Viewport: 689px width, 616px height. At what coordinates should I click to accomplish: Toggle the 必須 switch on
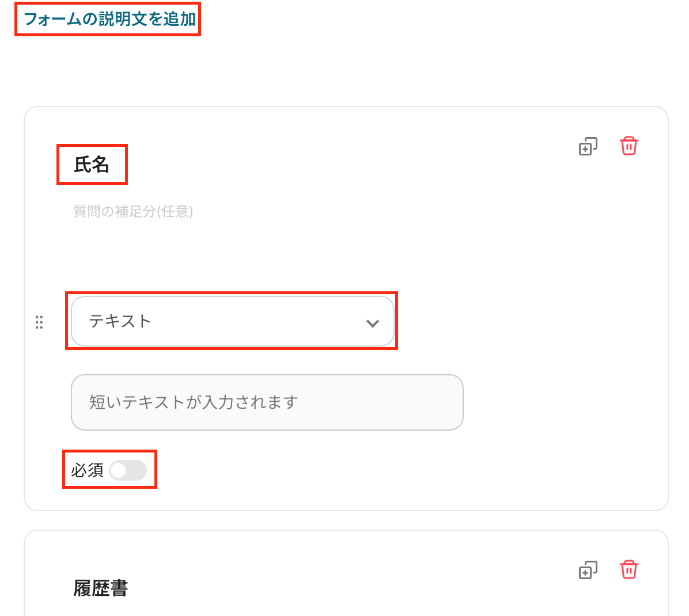coord(128,471)
